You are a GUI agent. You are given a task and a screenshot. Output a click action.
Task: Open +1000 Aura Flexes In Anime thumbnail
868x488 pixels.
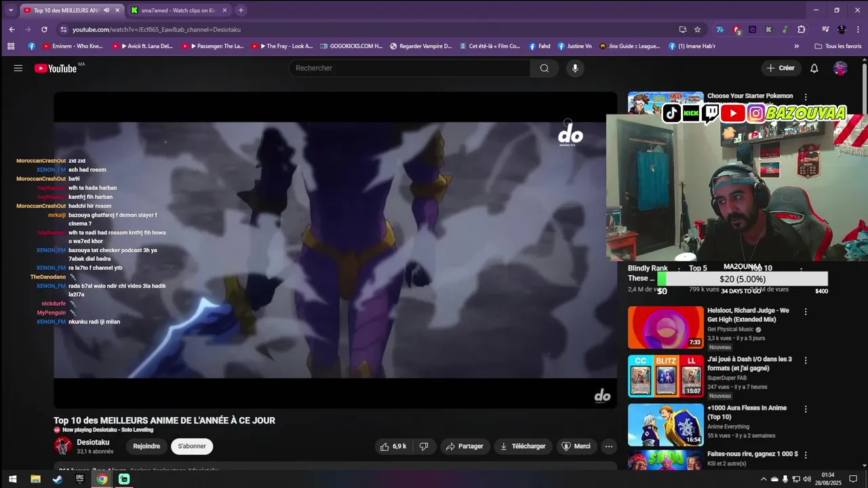pyautogui.click(x=666, y=425)
